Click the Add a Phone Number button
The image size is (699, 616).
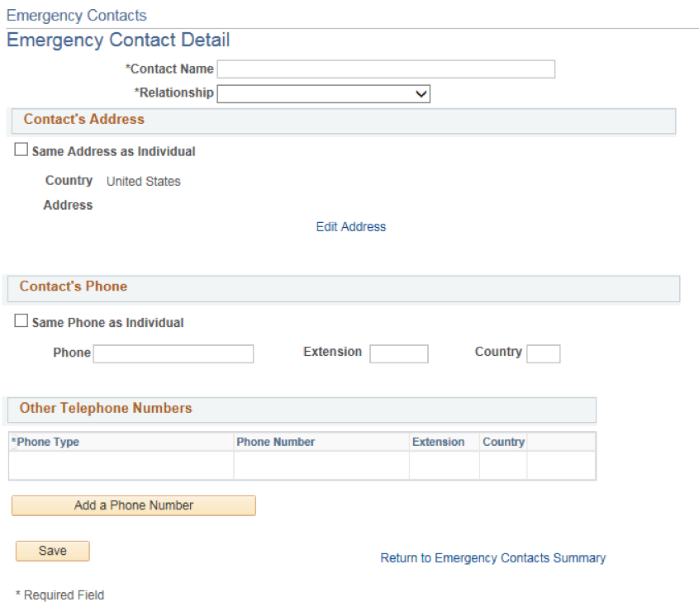pos(134,505)
